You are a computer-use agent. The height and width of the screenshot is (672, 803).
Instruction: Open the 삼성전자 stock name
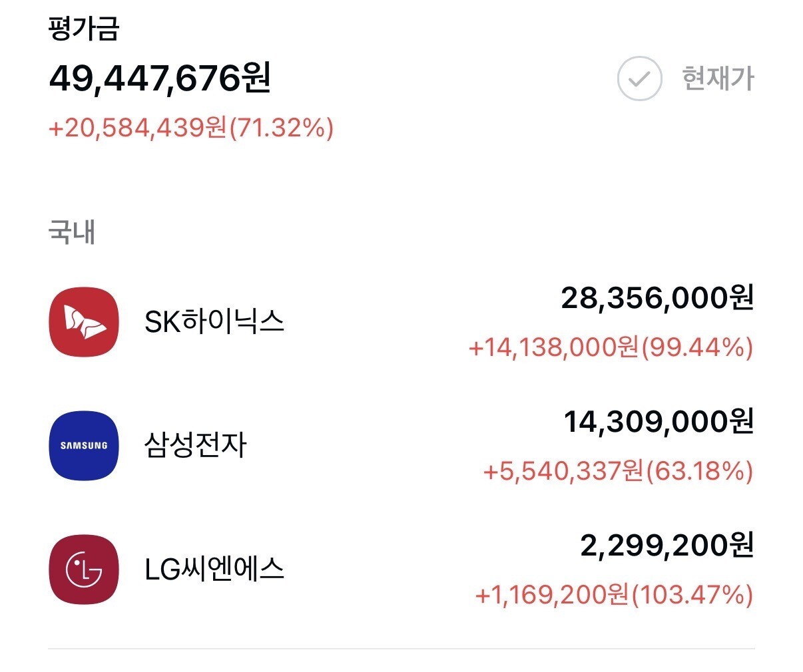[x=196, y=445]
